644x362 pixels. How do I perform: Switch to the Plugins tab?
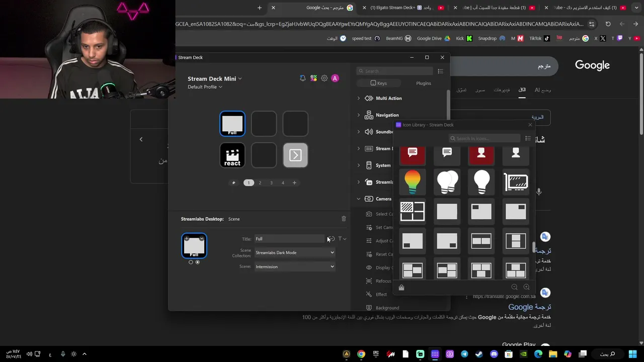coord(424,83)
